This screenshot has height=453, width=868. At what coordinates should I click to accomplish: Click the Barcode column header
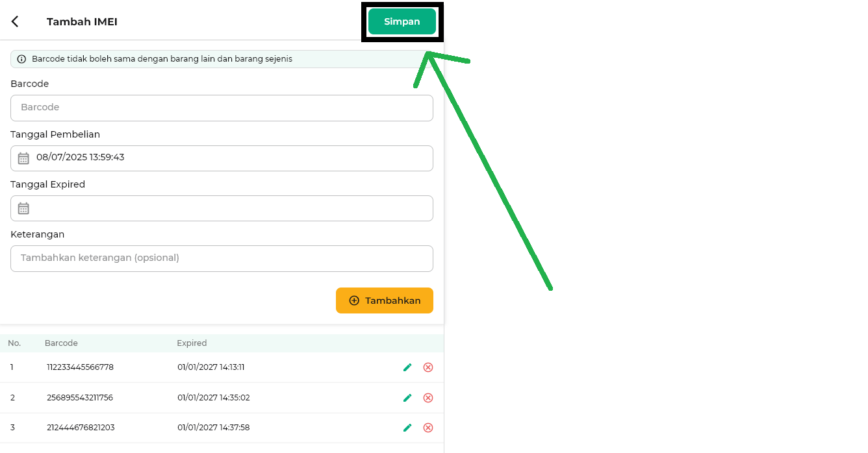[61, 343]
